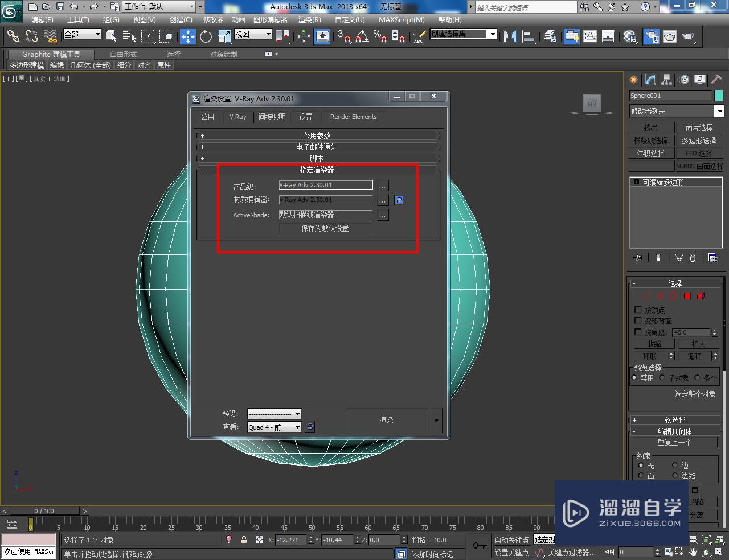Click the large 渲染 render button
729x560 pixels.
pos(387,420)
